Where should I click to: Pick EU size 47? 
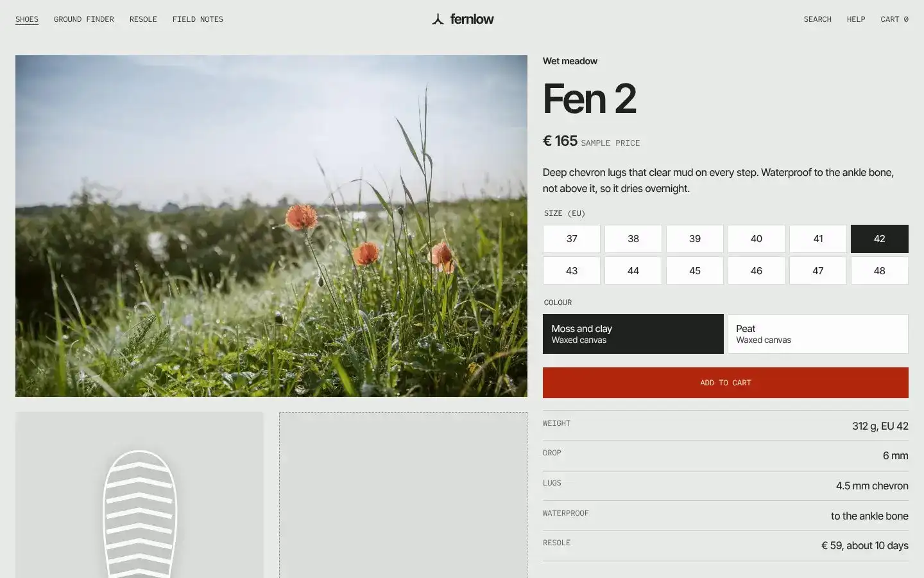818,271
